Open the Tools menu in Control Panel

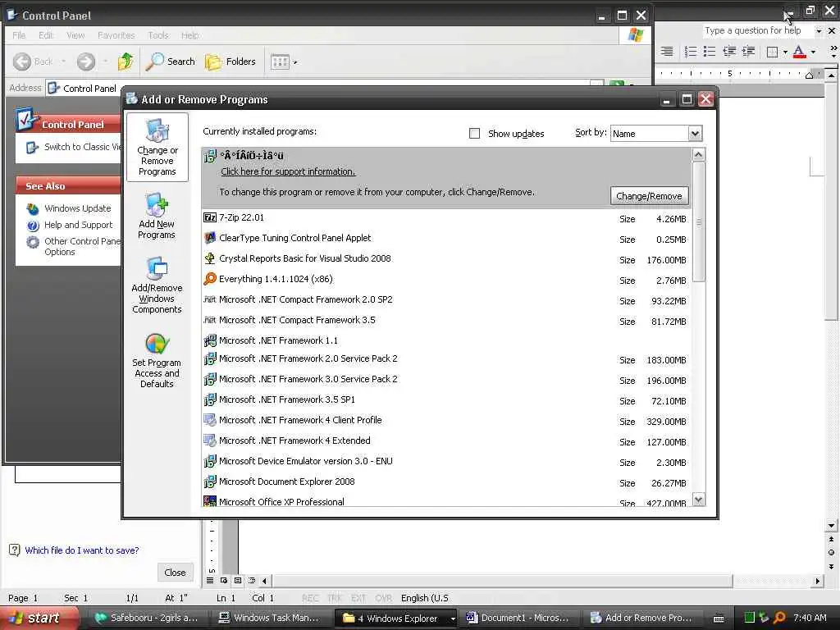click(158, 35)
